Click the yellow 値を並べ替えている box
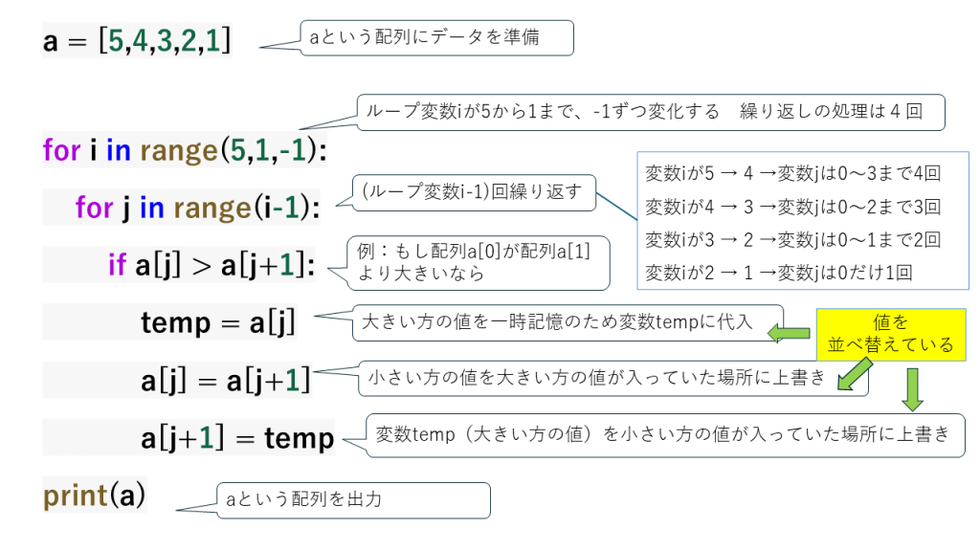Image resolution: width=980 pixels, height=551 pixels. tap(890, 334)
